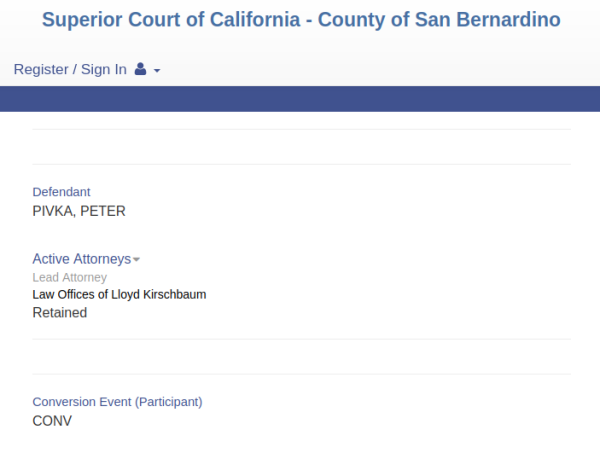Viewport: 600px width, 453px height.
Task: Click the Active Attorneys heading
Action: (x=82, y=259)
